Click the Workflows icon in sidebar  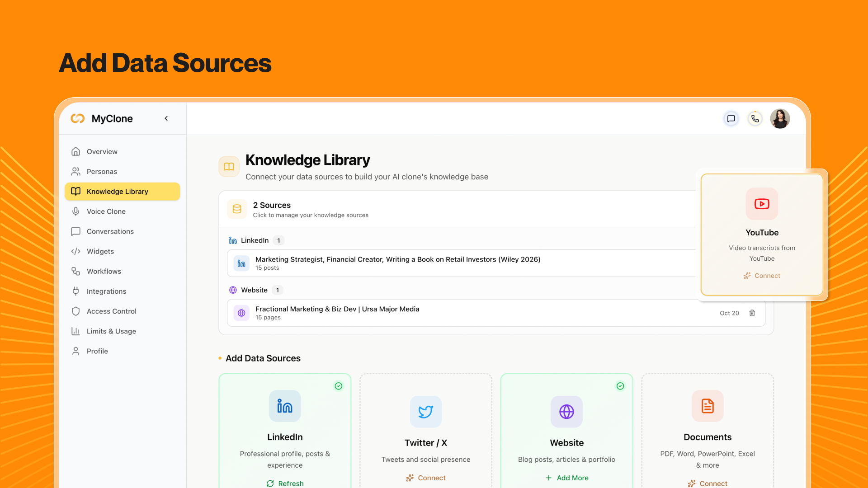pos(76,271)
